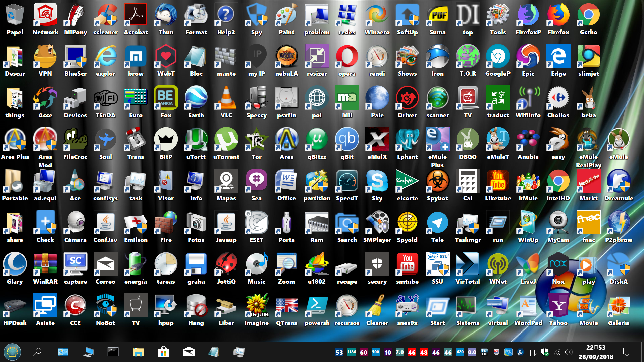The height and width of the screenshot is (362, 644).
Task: Launch the T.O.R browser shortcut
Action: coord(468,61)
